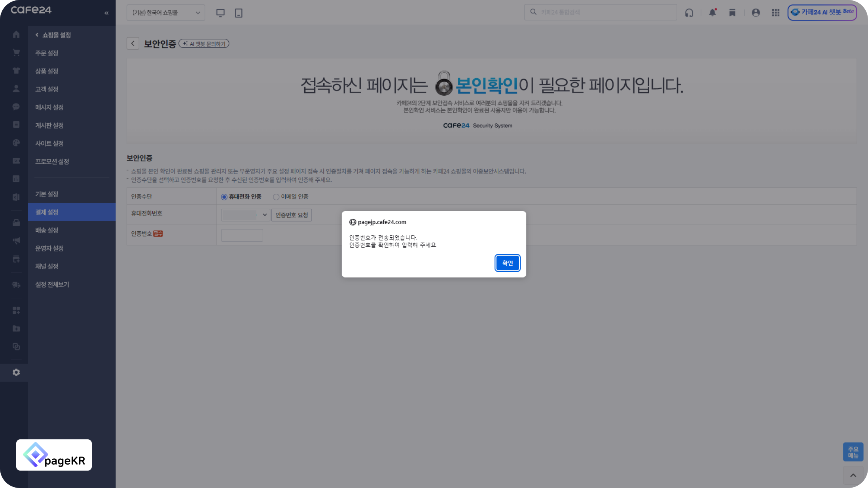The image size is (868, 488).
Task: Open 결제 설정 menu item
Action: click(47, 212)
